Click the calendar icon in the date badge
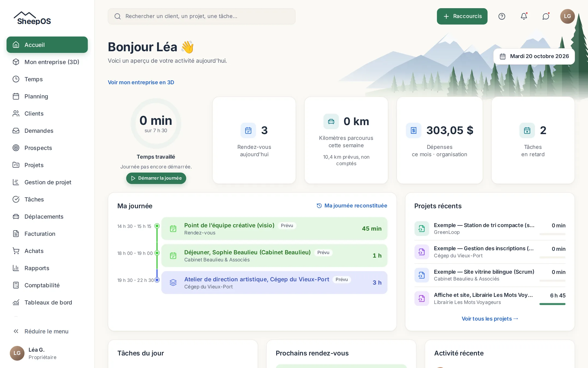 point(503,56)
